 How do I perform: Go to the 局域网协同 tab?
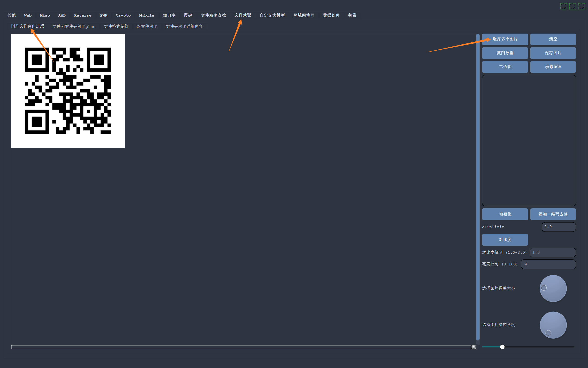(304, 15)
